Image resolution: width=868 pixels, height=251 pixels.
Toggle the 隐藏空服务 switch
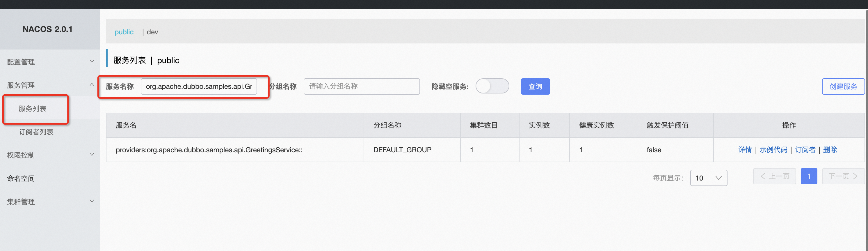492,86
